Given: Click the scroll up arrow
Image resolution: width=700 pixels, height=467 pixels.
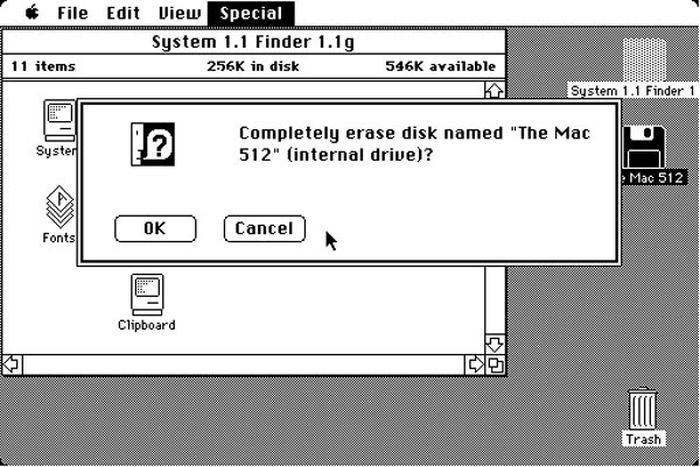Looking at the screenshot, I should click(x=494, y=90).
